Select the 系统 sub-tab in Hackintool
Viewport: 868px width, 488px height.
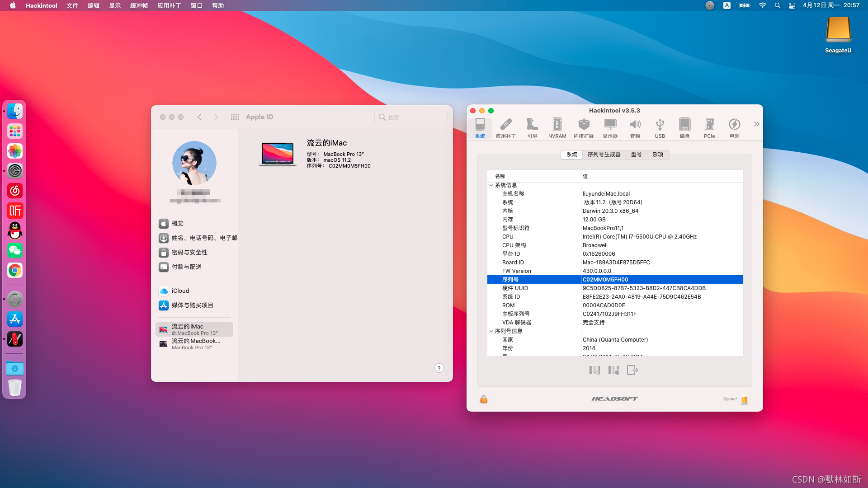[572, 155]
